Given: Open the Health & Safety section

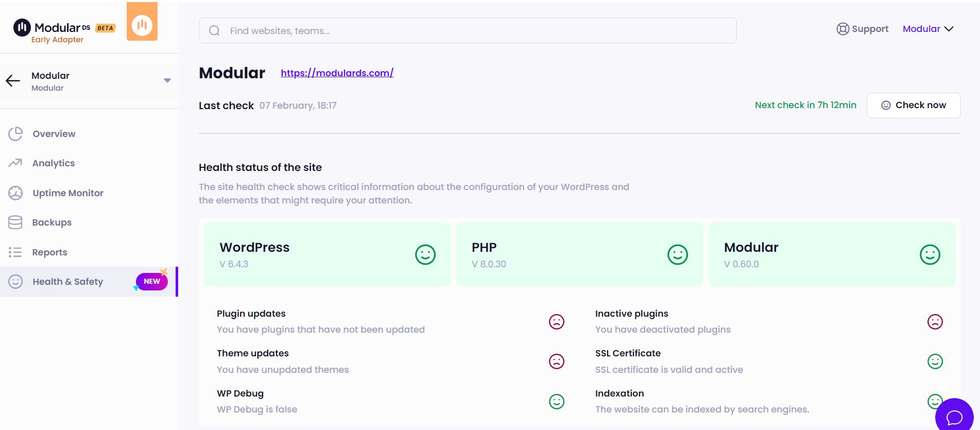Looking at the screenshot, I should tap(67, 281).
